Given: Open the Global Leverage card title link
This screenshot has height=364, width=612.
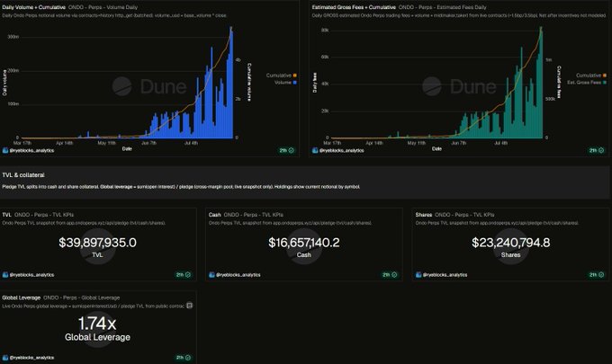Looking at the screenshot, I should (x=21, y=297).
